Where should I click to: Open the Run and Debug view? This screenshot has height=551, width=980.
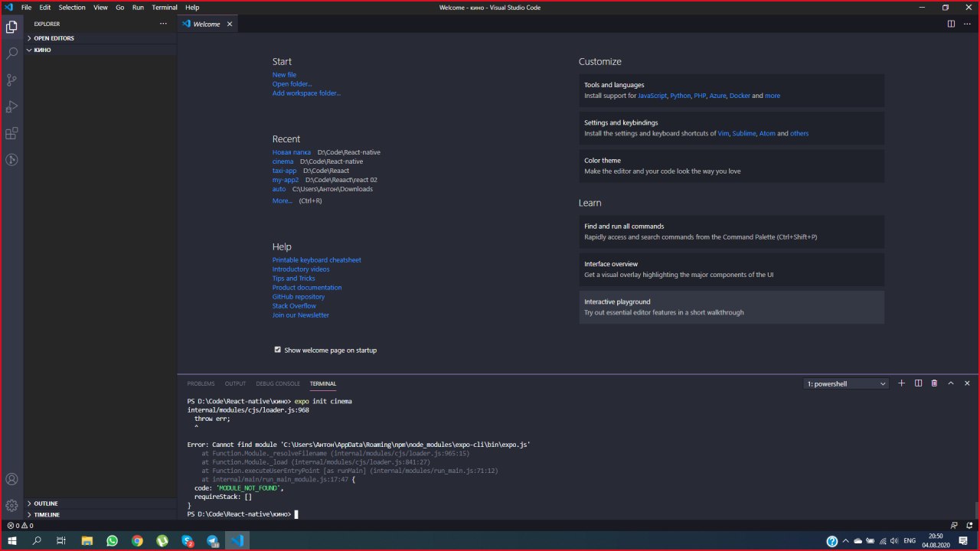click(x=11, y=106)
